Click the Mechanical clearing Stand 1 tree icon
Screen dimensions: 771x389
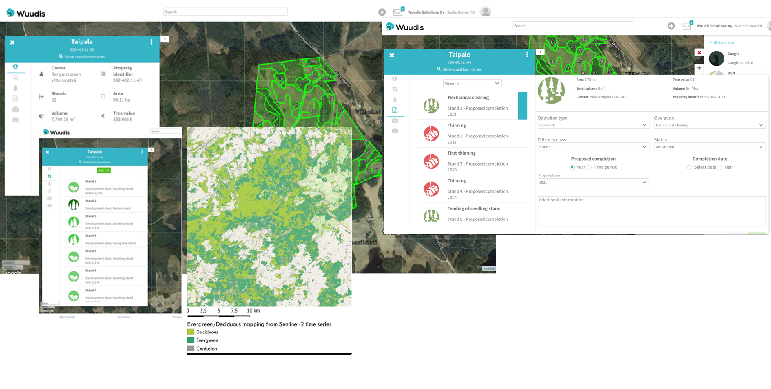click(x=431, y=106)
